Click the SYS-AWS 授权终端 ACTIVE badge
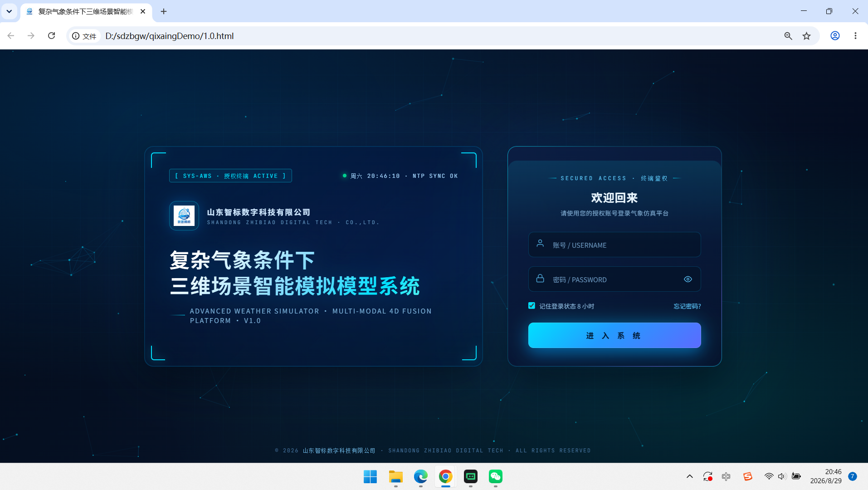Screen dimensions: 868x490 [x=230, y=176]
